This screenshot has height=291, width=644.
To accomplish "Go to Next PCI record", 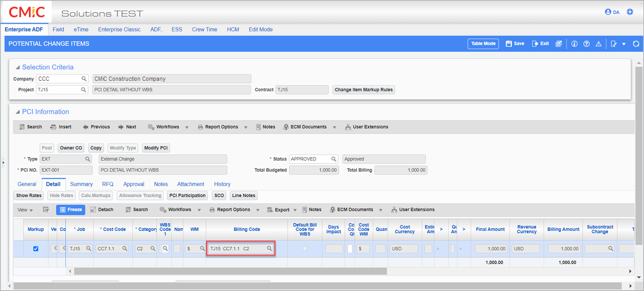I will point(127,127).
